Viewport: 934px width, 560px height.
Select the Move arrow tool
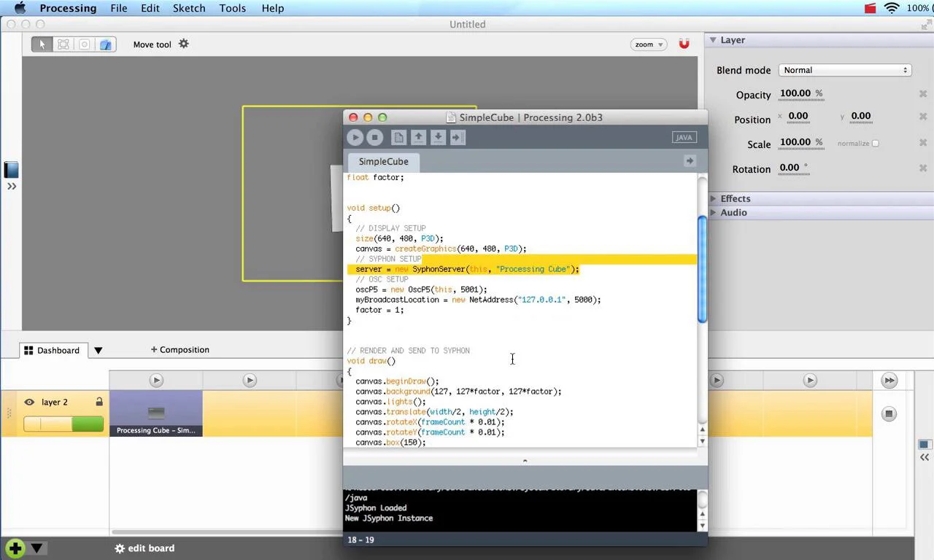coord(42,44)
